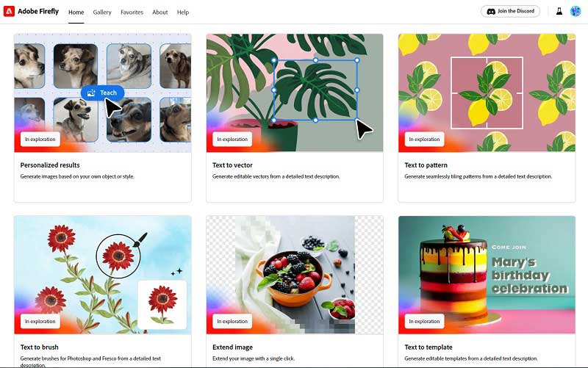The width and height of the screenshot is (588, 368).
Task: Switch to the Favorites tab
Action: tap(132, 12)
